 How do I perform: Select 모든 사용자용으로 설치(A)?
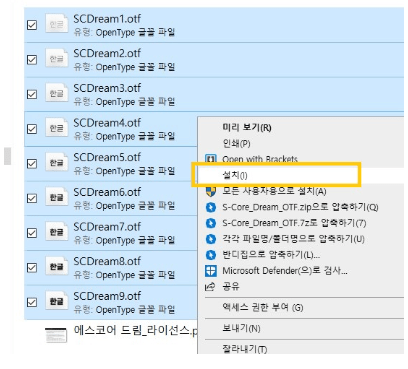pos(274,191)
